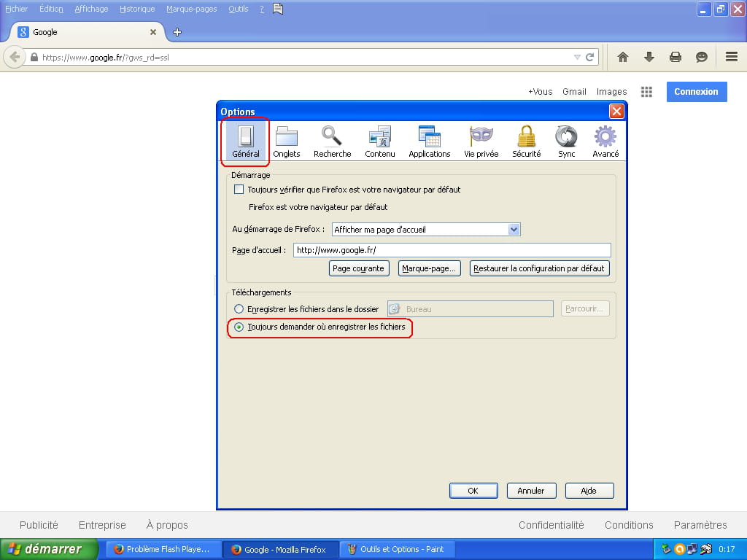This screenshot has width=747, height=560.
Task: Click the 'Marque-page...' button
Action: pyautogui.click(x=429, y=268)
